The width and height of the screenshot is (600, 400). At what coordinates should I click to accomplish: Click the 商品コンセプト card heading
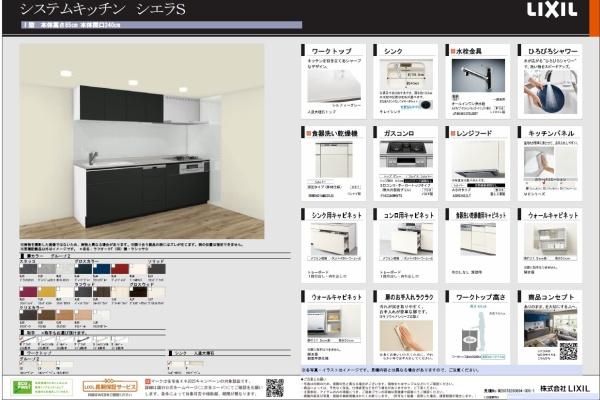[x=551, y=297]
